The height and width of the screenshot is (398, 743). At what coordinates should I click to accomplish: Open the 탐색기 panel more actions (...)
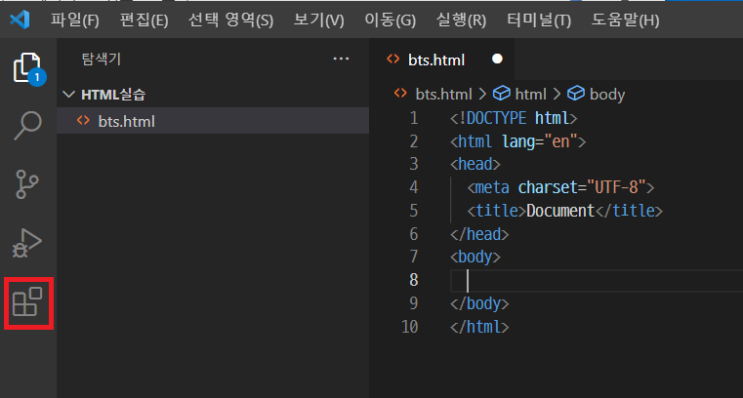[x=341, y=59]
